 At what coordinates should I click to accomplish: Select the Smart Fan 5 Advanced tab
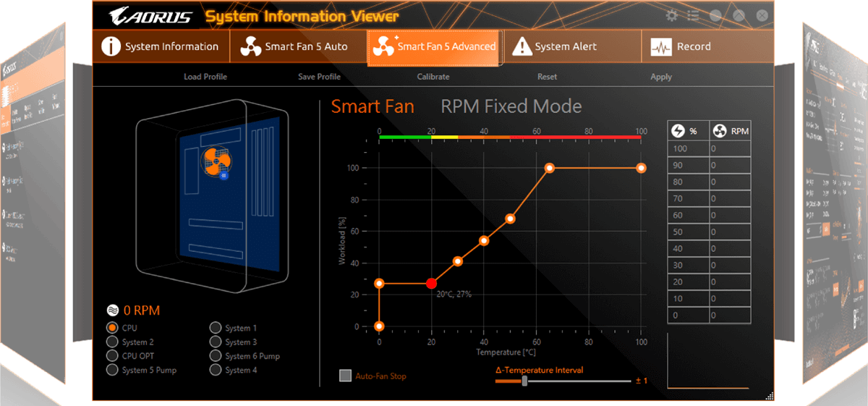tap(435, 47)
